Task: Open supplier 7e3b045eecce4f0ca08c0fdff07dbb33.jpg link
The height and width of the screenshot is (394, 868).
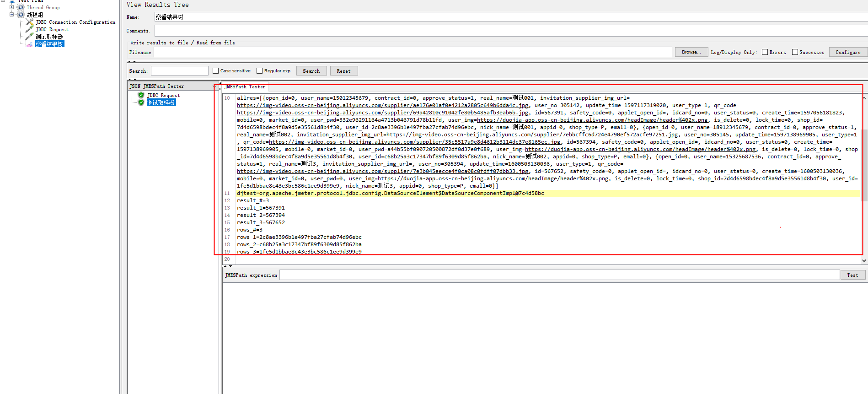Action: point(383,171)
